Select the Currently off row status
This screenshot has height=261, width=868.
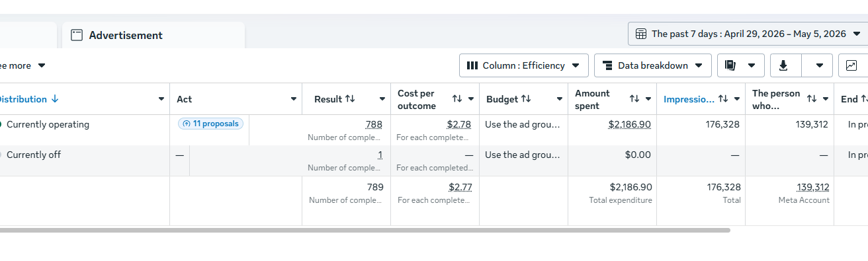[x=34, y=155]
